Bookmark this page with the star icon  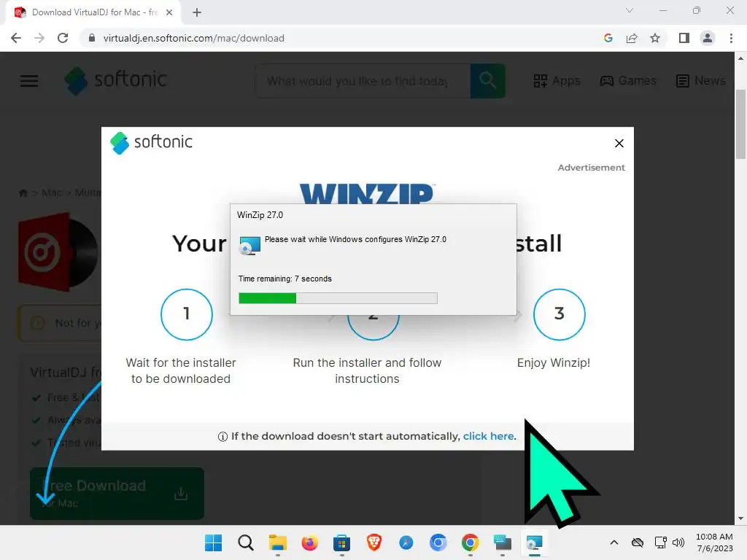click(655, 38)
